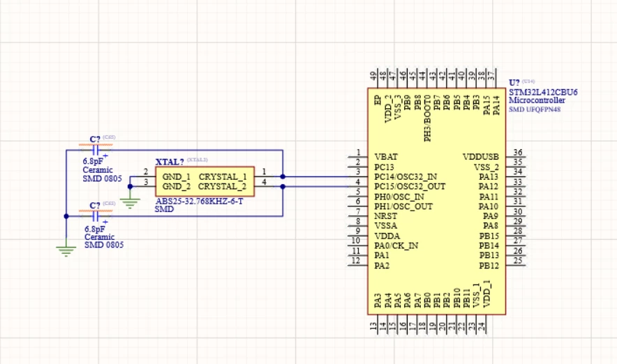This screenshot has width=617, height=364.
Task: Click the 'CRYSTAL_2' pin label
Action: click(223, 186)
